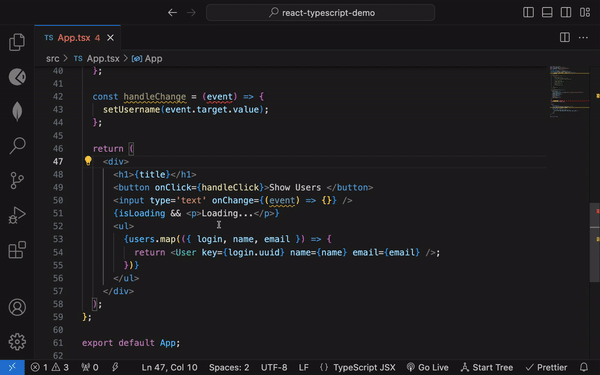Open the Manage gear icon

17,342
